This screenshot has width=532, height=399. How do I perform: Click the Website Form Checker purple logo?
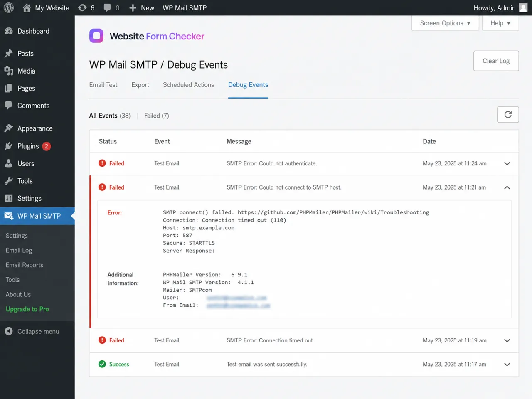[96, 36]
